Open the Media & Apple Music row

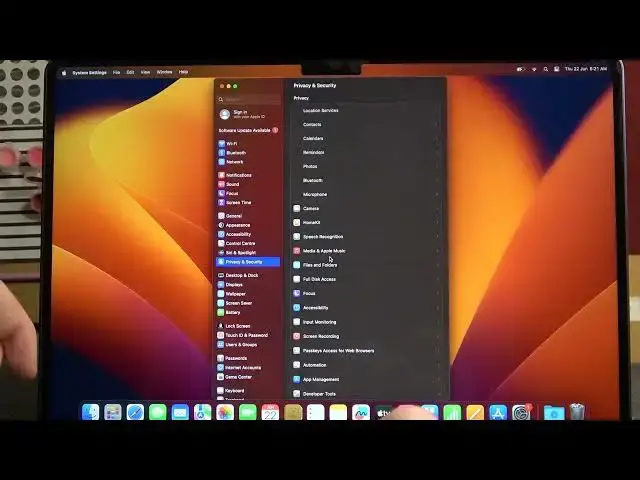pos(366,251)
